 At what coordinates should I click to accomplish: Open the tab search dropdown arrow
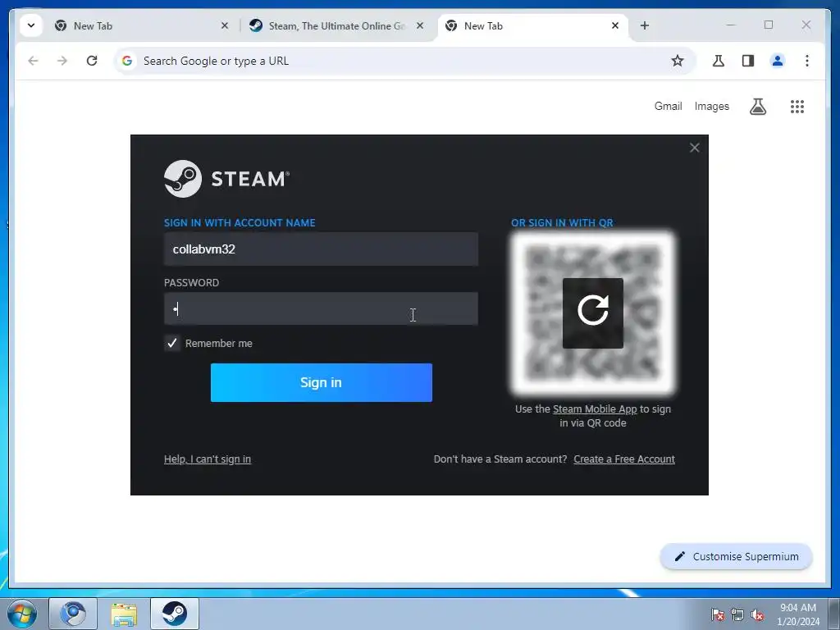(x=31, y=25)
